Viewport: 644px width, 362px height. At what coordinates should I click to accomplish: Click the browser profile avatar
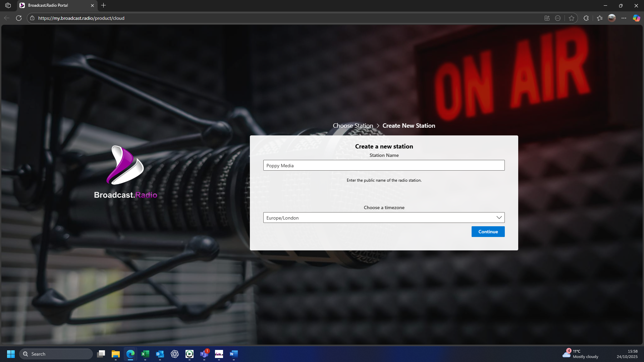[612, 18]
